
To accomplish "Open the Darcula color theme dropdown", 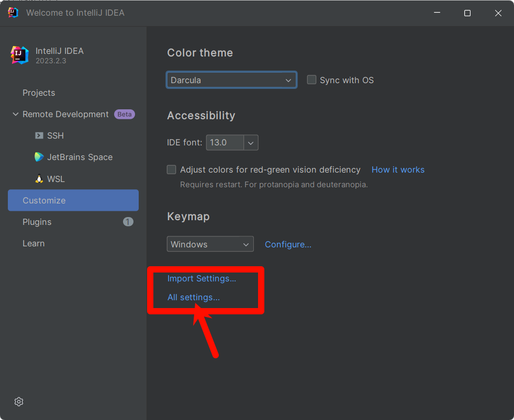I will (x=231, y=80).
